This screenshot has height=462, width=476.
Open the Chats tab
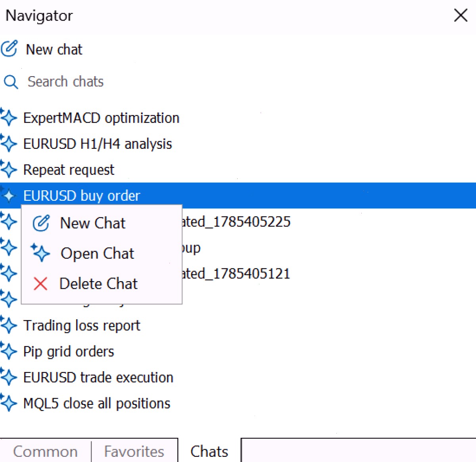(209, 451)
